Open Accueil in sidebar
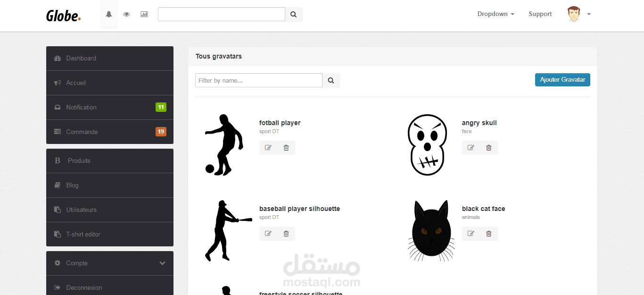 [110, 83]
